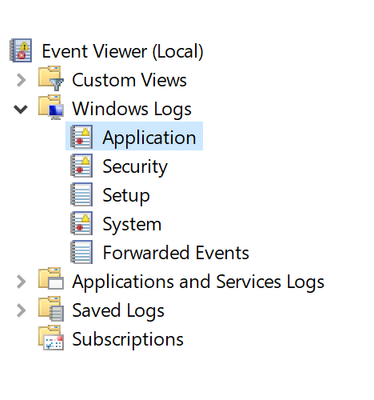Click the Setup log icon
Viewport: 374px width, 400px height.
click(x=82, y=194)
